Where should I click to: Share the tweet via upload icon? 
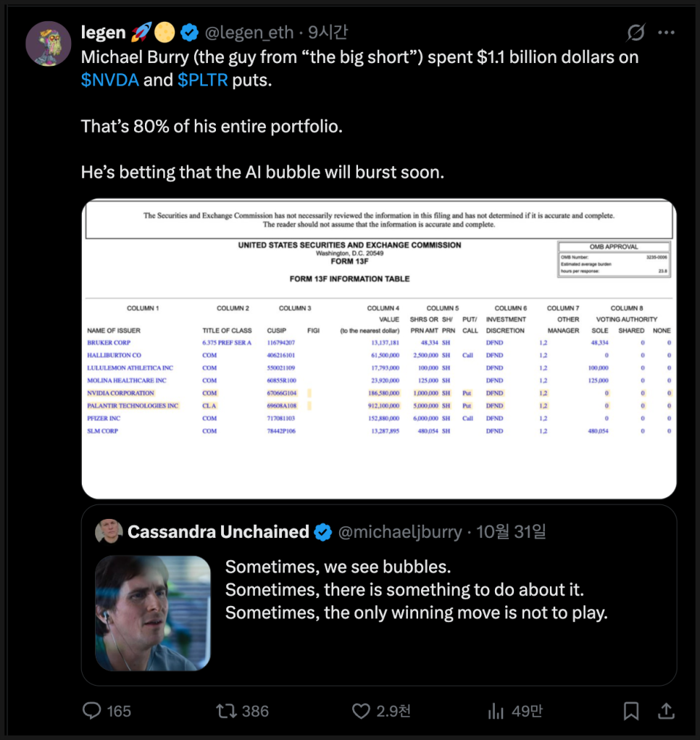coord(665,711)
